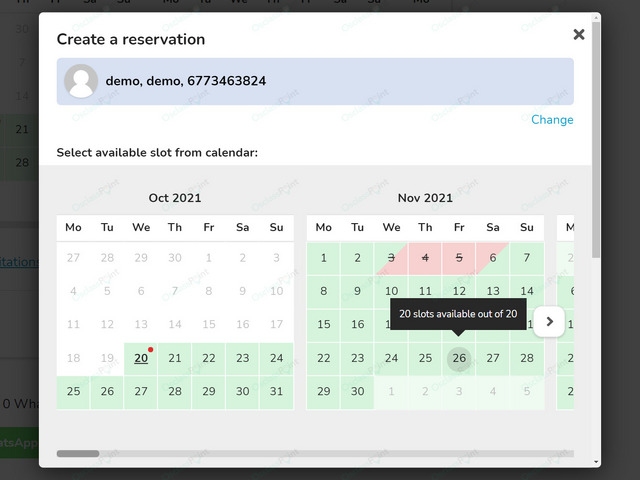Pick November 25 date
This screenshot has height=480, width=640.
pos(425,358)
